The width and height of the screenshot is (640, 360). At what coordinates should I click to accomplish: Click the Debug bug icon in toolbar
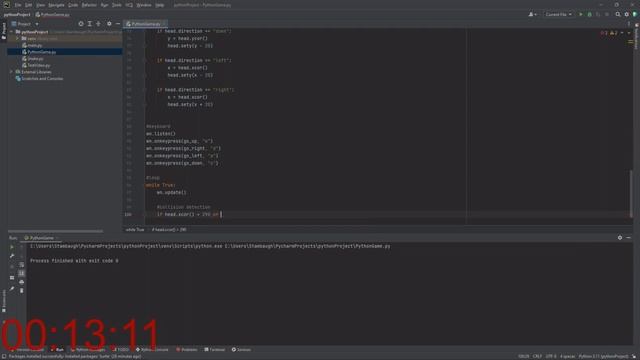click(589, 14)
